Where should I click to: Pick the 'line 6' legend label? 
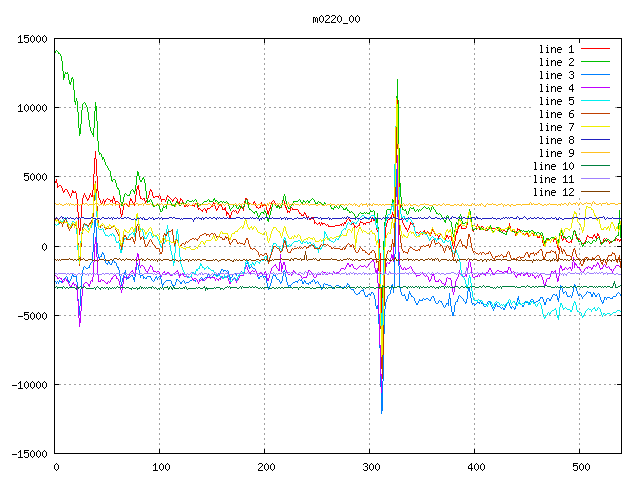(x=556, y=114)
